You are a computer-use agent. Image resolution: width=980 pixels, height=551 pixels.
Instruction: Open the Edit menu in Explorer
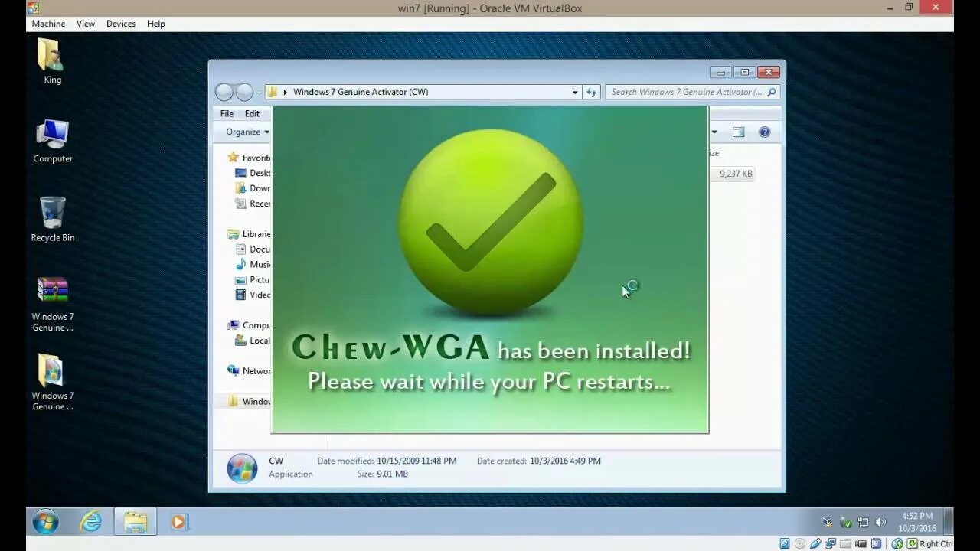click(x=252, y=113)
